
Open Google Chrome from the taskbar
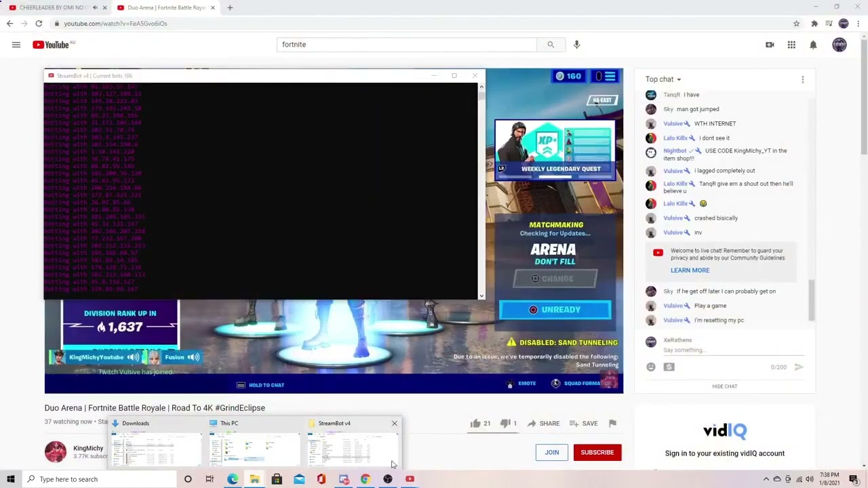pos(366,479)
